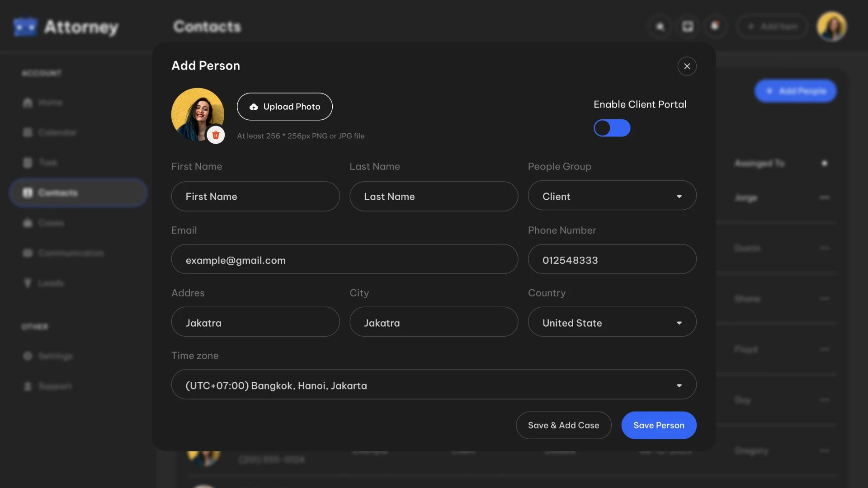868x488 pixels.
Task: Expand the Country dropdown showing United State
Action: point(612,322)
